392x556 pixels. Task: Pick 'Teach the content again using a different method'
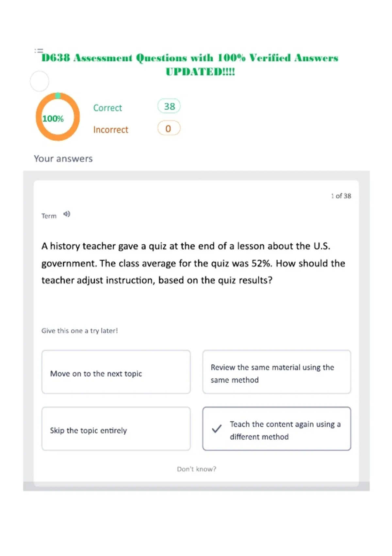(x=277, y=429)
